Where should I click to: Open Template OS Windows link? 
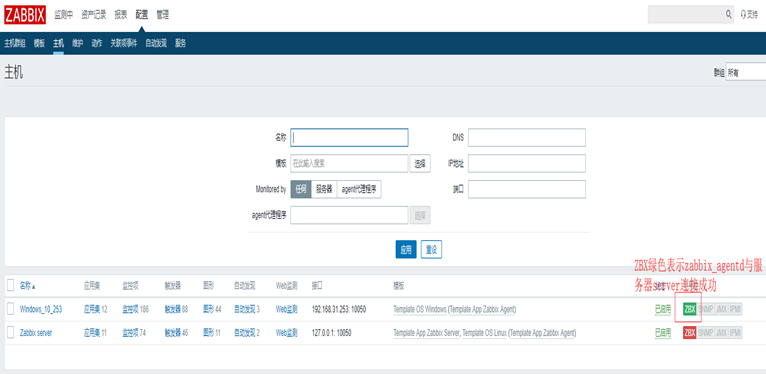pos(420,309)
